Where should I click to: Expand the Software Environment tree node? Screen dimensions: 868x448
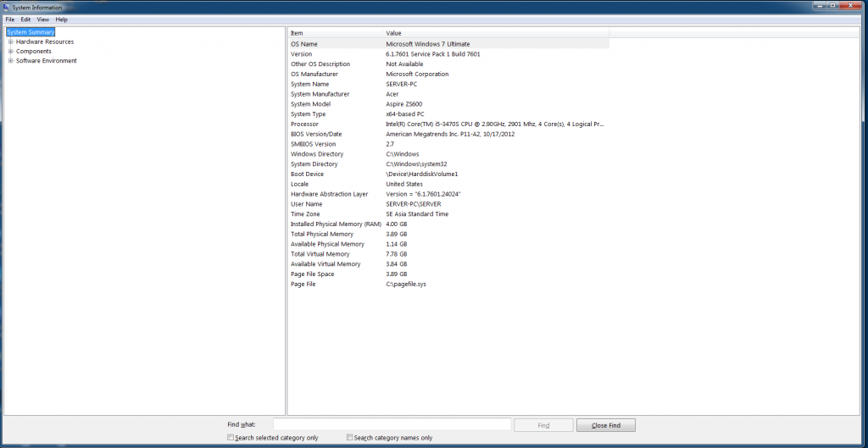10,61
